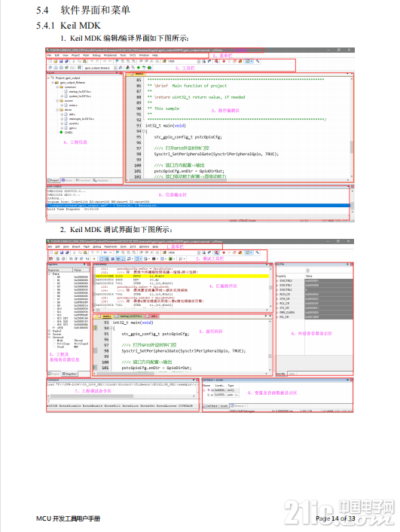Click New file icon in edit screenshot toolbar
Image resolution: width=400 pixels, height=532 pixels.
coord(50,61)
